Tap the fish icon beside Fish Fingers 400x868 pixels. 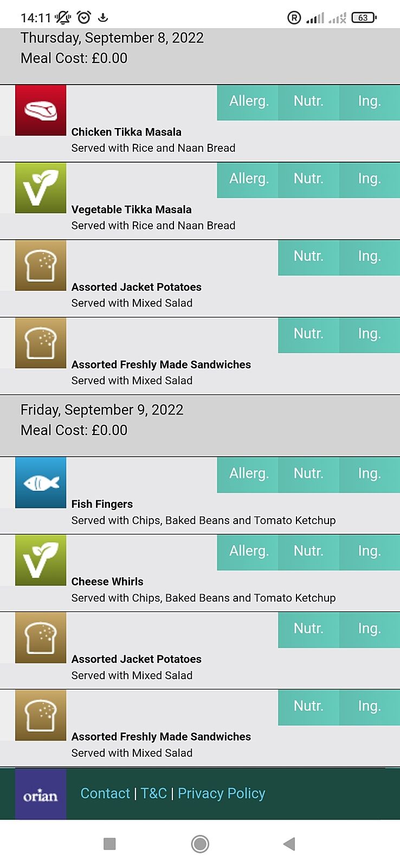41,482
